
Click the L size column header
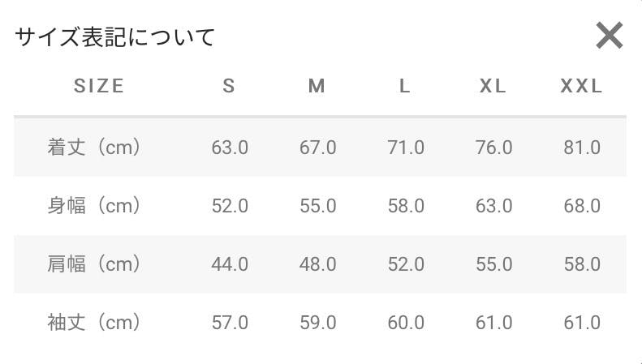tap(405, 86)
